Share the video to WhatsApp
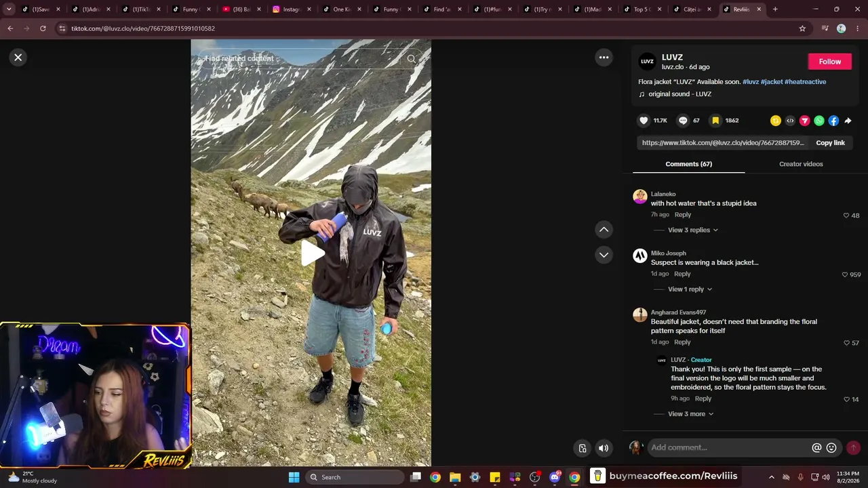 click(x=819, y=121)
